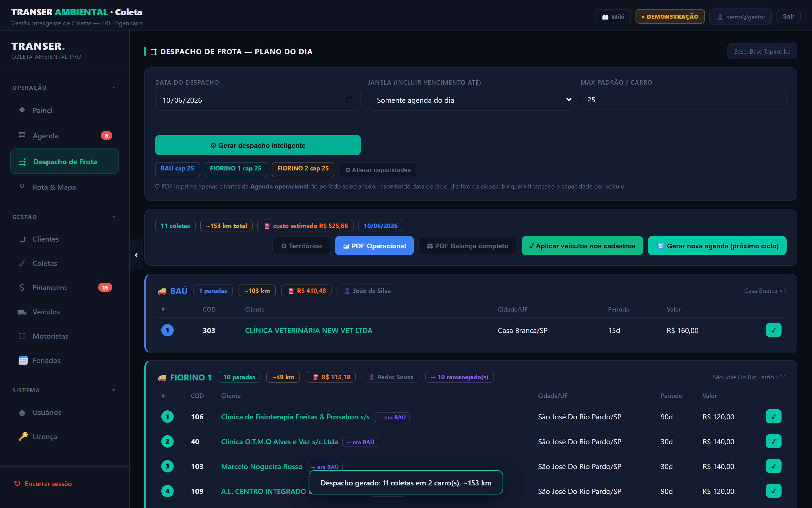Click the Agenda badge showing 6
The image size is (812, 508).
pyautogui.click(x=106, y=136)
